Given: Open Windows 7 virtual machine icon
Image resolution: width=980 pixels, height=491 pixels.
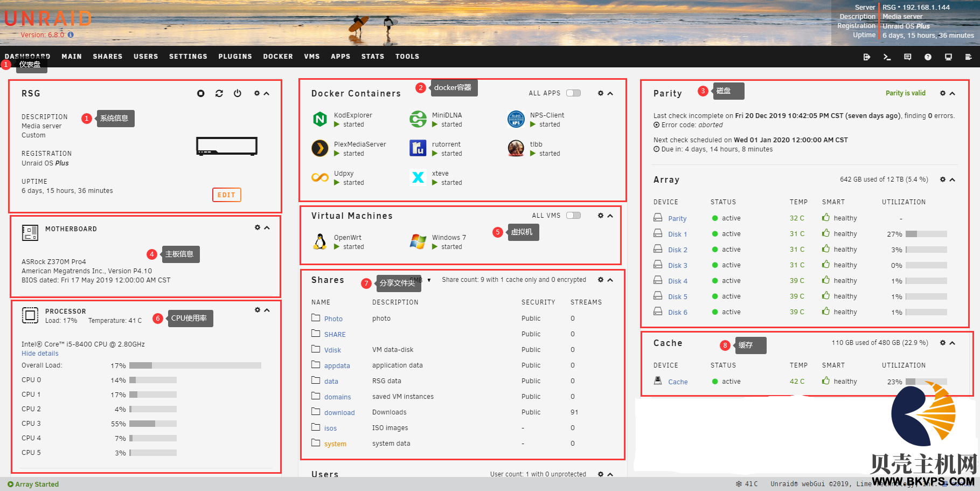Looking at the screenshot, I should click(x=418, y=241).
